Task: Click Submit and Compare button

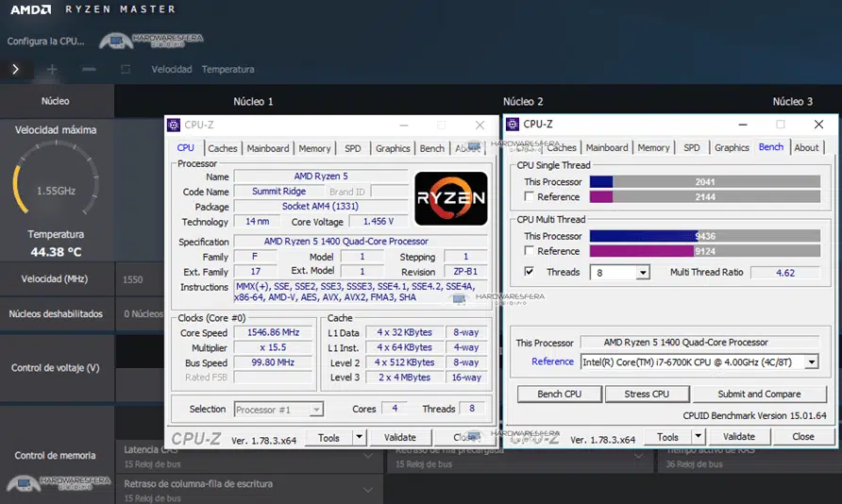Action: [x=759, y=394]
